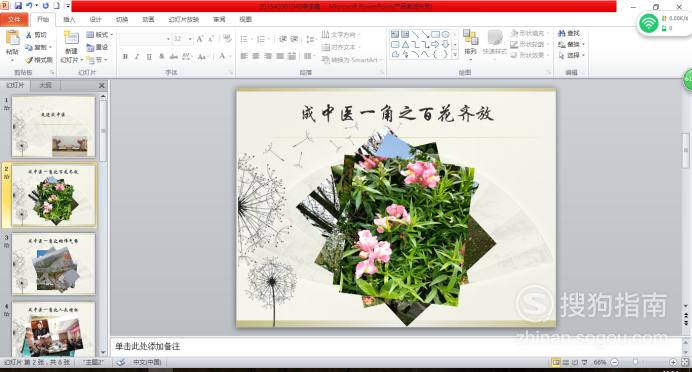The height and width of the screenshot is (372, 692).
Task: Open the 节 section dropdown
Action: click(x=97, y=60)
